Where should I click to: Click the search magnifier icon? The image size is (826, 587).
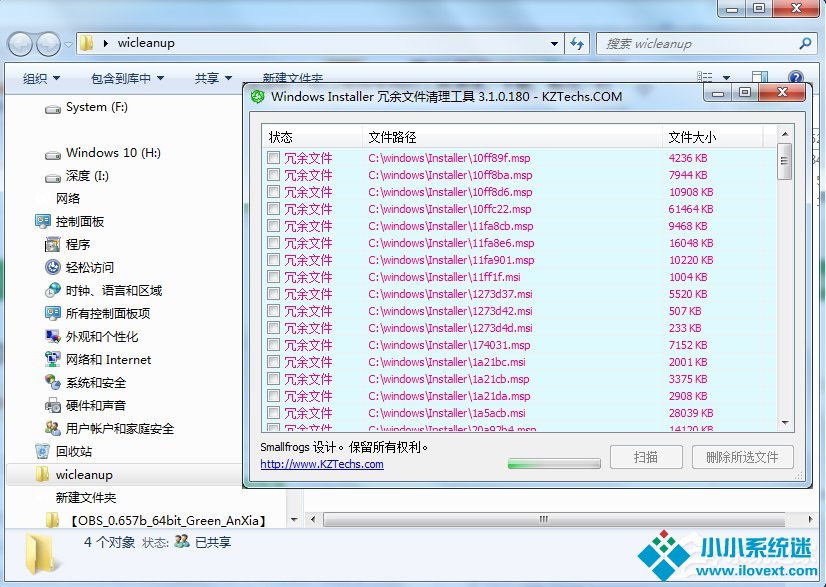pyautogui.click(x=805, y=43)
